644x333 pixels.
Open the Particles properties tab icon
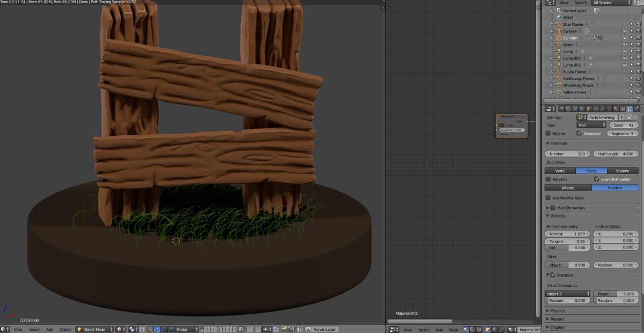click(629, 108)
